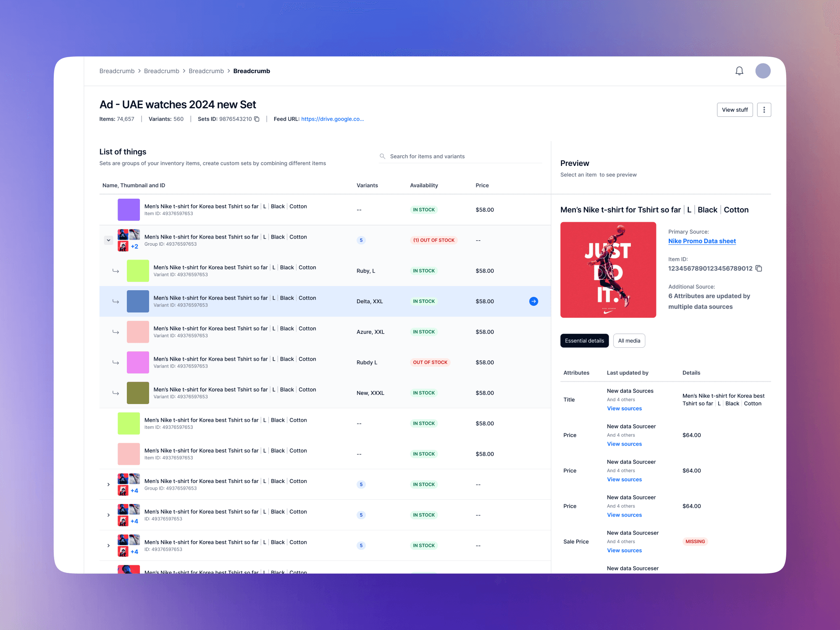Click the search magnifier icon

tap(382, 156)
